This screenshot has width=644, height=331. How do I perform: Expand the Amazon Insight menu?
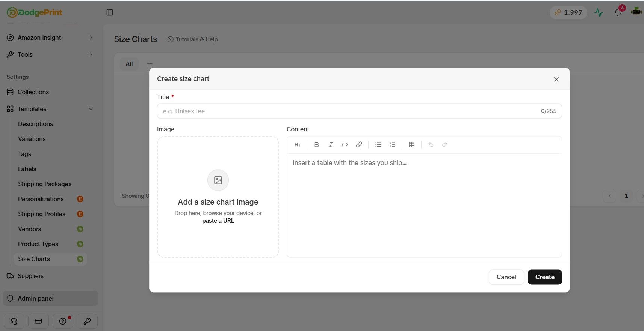(x=50, y=38)
